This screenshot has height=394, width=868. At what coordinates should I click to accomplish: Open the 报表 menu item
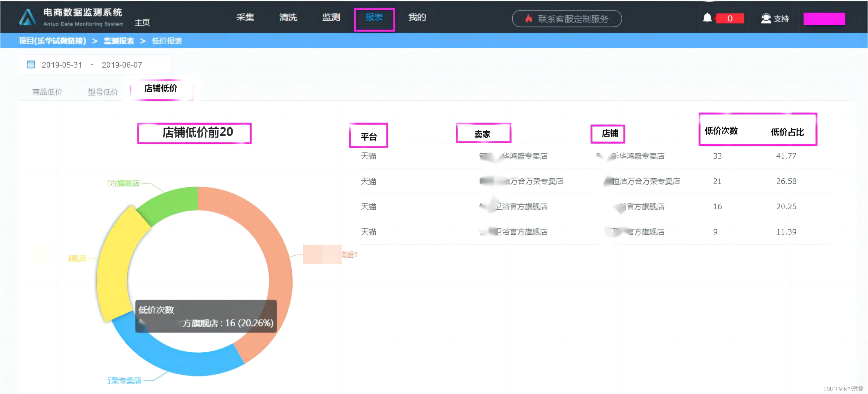(374, 18)
